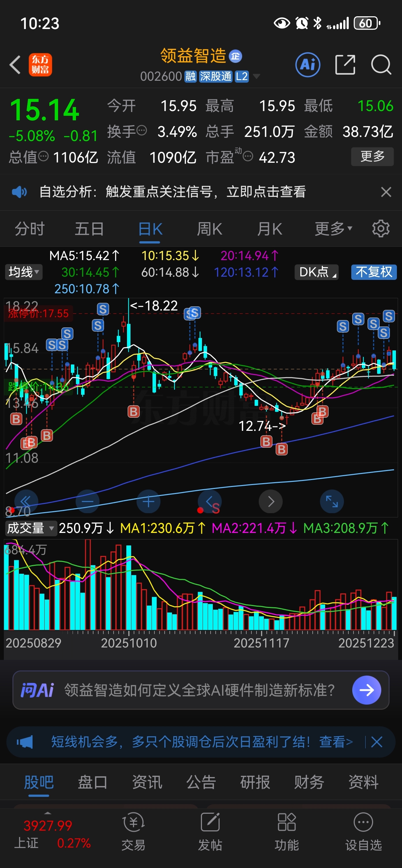Image resolution: width=402 pixels, height=868 pixels.
Task: Open the 盘口 order book tab
Action: pos(93,782)
